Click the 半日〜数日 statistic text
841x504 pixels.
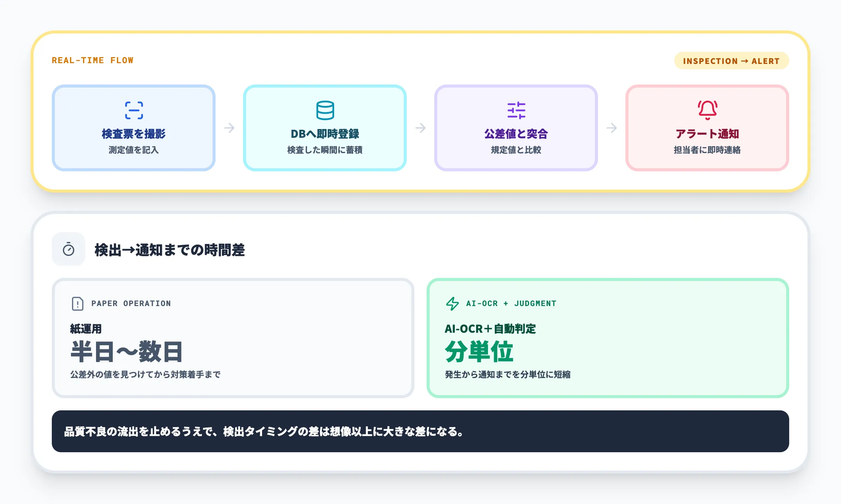coord(127,352)
